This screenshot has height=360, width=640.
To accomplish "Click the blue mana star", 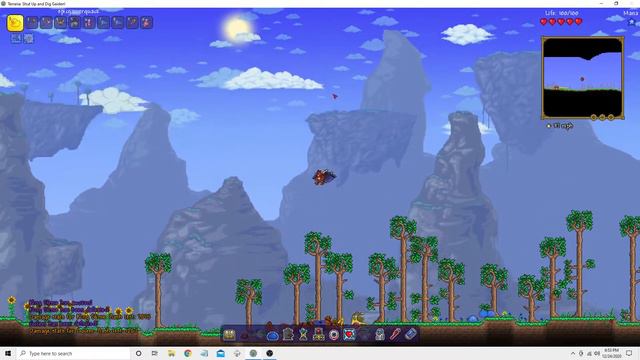I will [632, 22].
